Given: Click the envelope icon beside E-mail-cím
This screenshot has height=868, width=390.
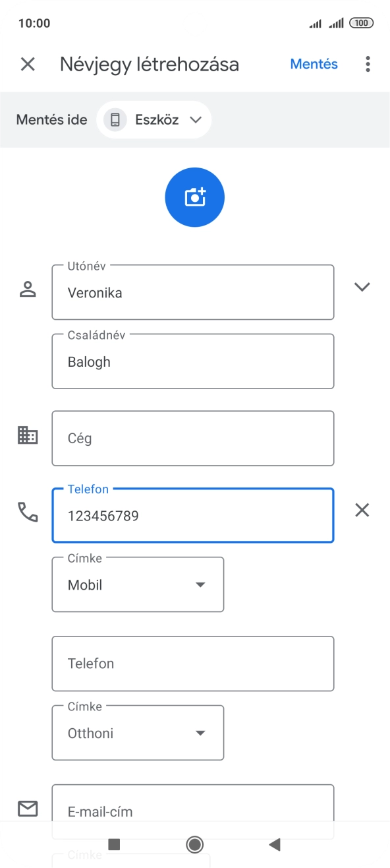Looking at the screenshot, I should (27, 809).
